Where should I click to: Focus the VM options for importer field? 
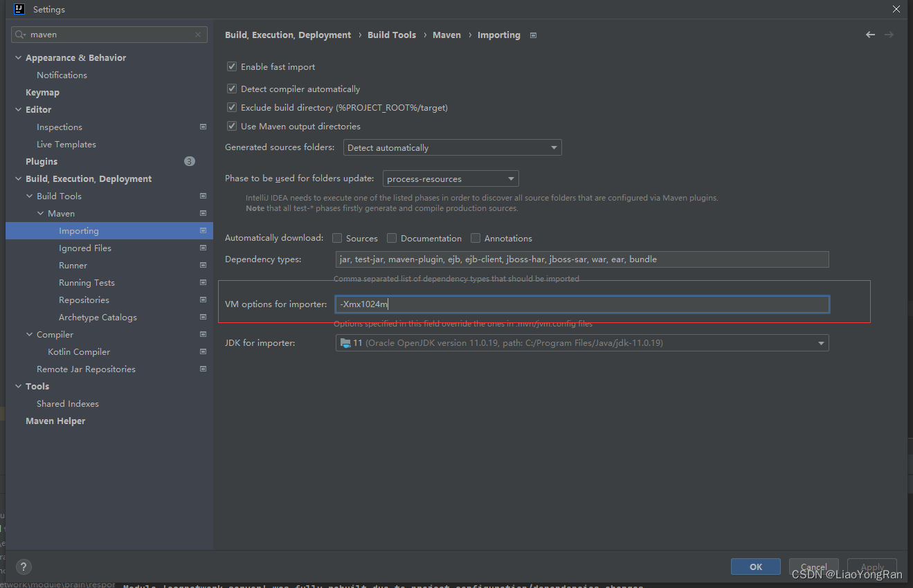(582, 304)
